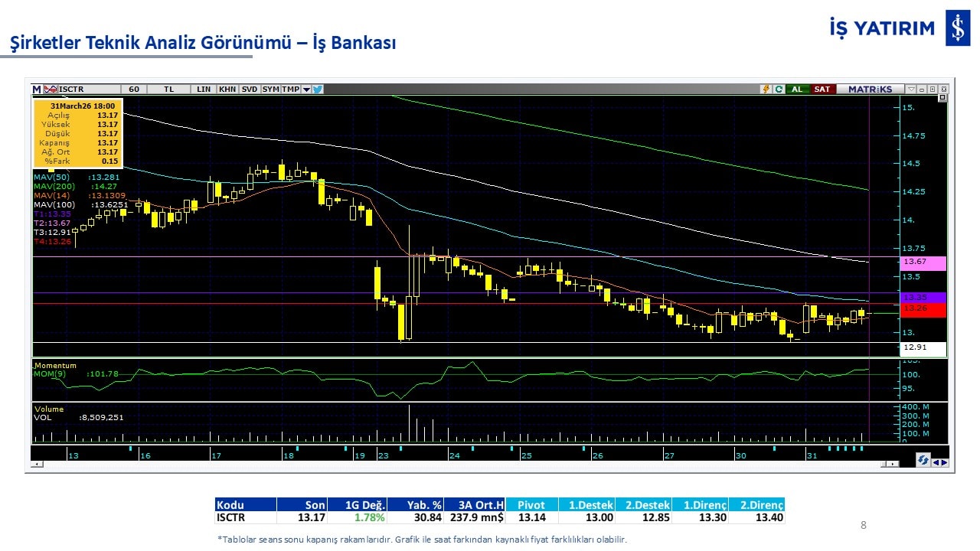Viewport: 980px width, 551px height.
Task: Toggle the LIN scale mode
Action: [204, 90]
